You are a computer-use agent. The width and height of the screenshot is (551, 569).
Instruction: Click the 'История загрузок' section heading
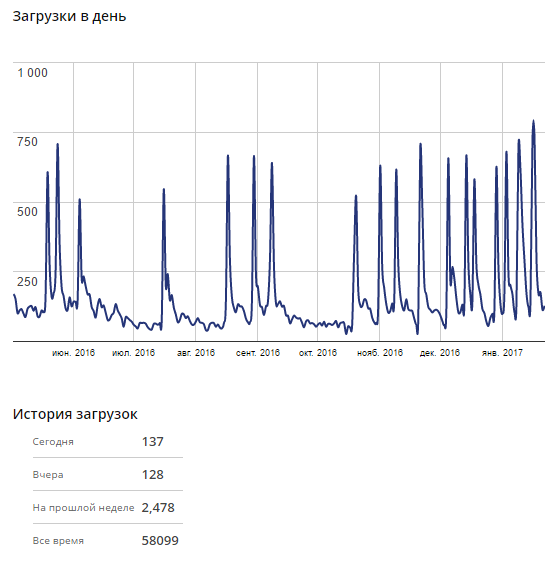(75, 414)
